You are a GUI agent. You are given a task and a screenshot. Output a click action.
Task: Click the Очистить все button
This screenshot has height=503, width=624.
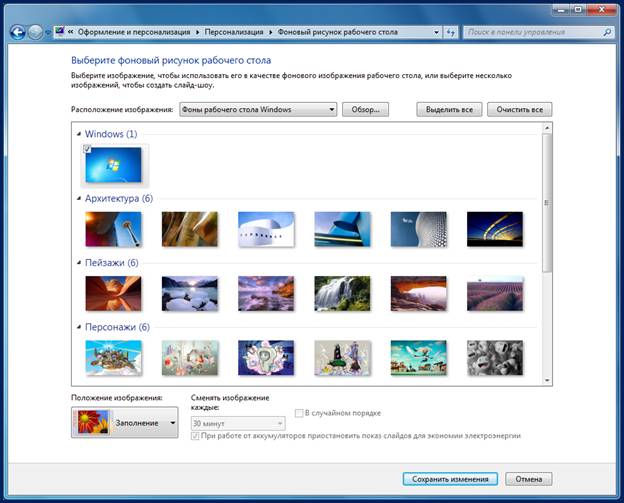click(x=520, y=109)
